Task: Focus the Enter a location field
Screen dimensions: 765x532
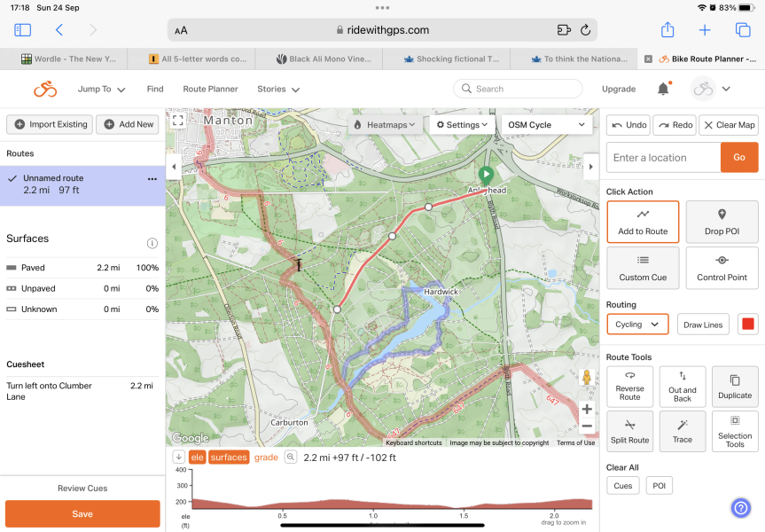Action: click(x=664, y=158)
